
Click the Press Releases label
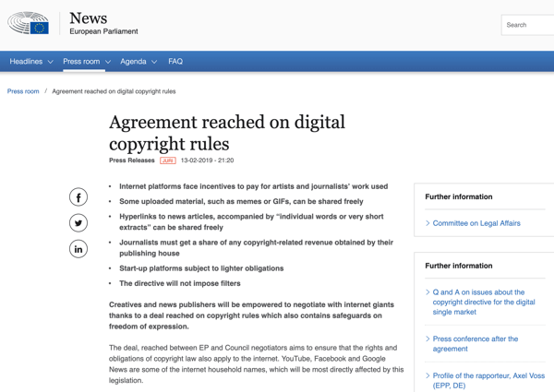[132, 160]
